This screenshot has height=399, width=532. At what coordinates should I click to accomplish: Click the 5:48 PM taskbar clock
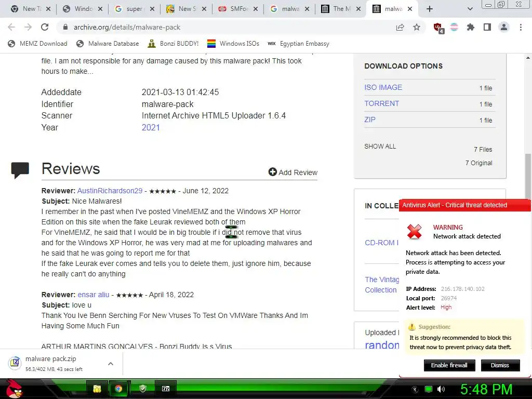pos(486,389)
